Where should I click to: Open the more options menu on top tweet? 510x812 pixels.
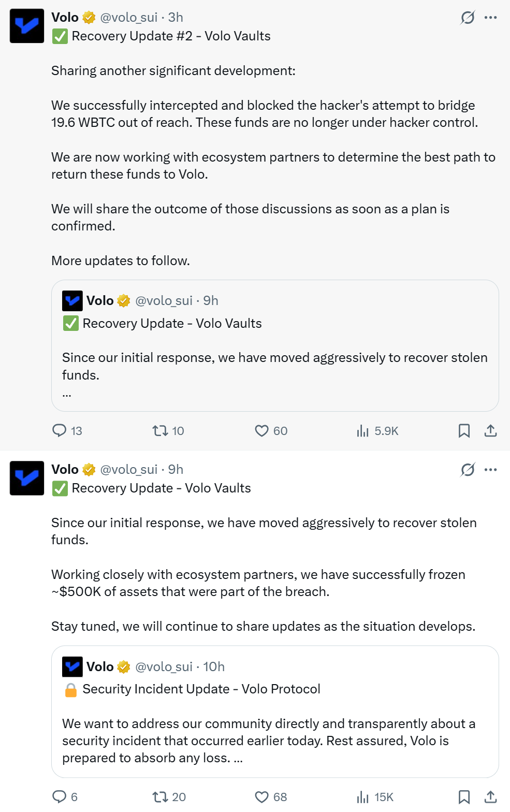point(490,18)
